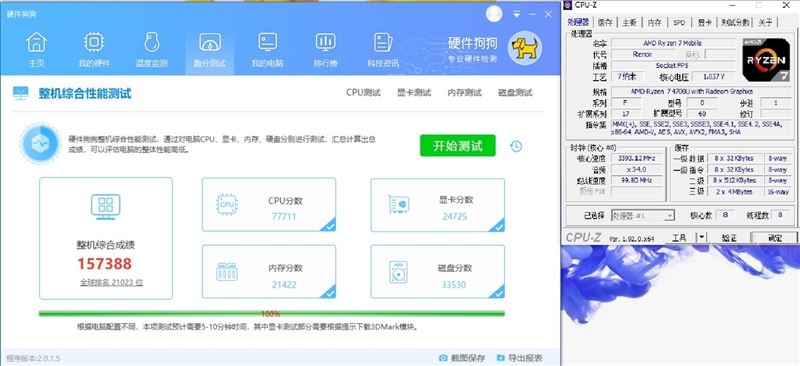
Task: Click the monitor icon beside 整机综合性能测试
Action: 21,93
